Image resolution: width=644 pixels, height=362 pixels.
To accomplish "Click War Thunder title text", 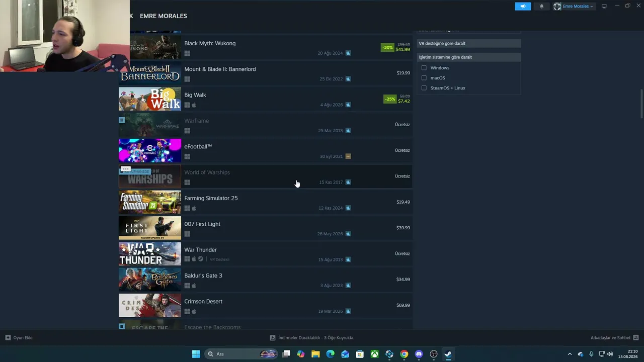I will 200,250.
